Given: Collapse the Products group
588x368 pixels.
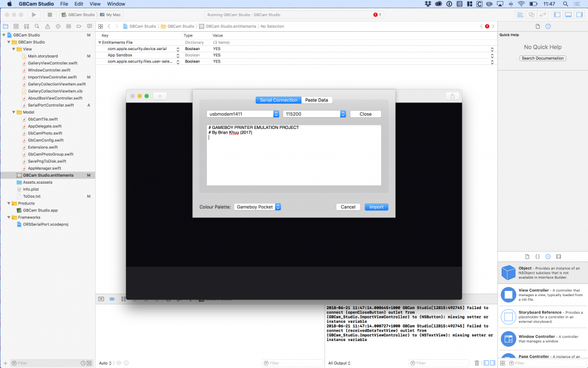Looking at the screenshot, I should pos(9,204).
